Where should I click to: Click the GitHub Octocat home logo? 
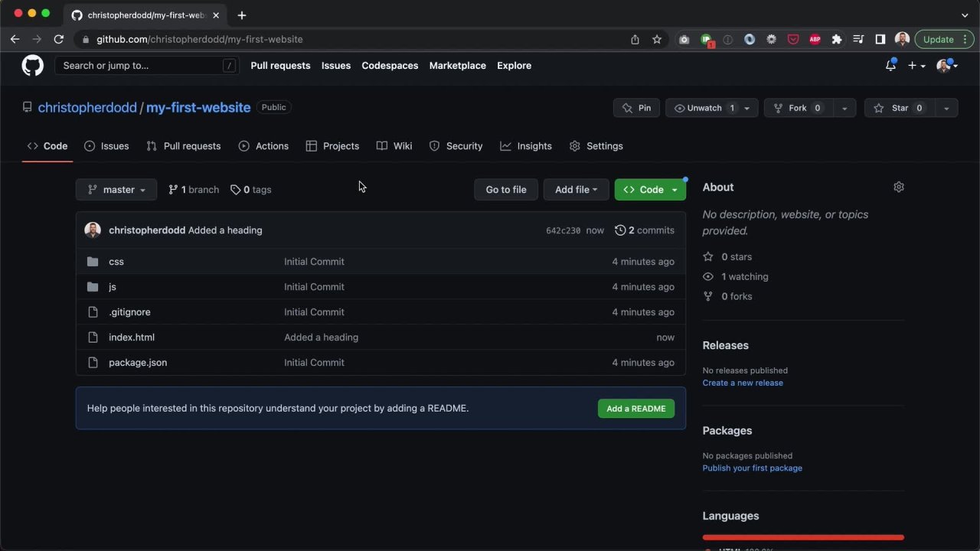[32, 66]
